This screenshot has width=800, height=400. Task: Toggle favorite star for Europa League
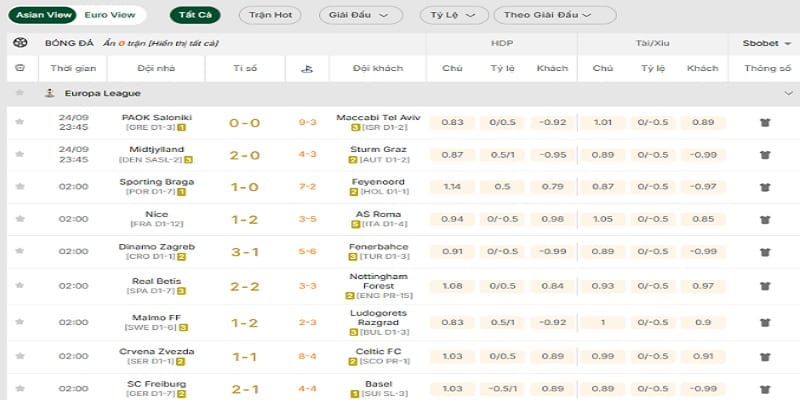coord(20,93)
